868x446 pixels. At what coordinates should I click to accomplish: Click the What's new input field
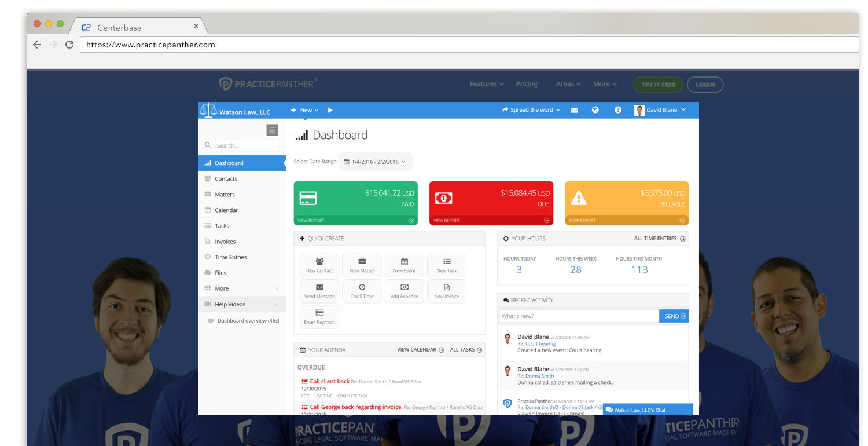coord(579,316)
